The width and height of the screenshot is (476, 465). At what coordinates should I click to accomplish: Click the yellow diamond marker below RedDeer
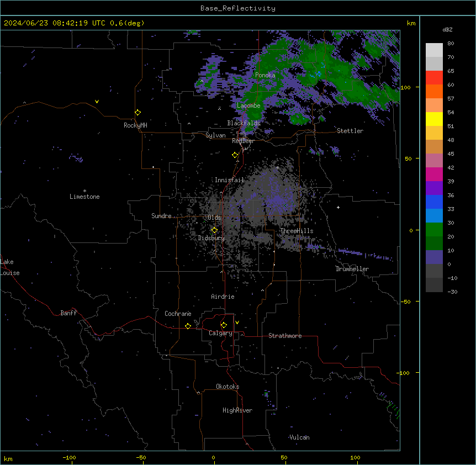[235, 155]
